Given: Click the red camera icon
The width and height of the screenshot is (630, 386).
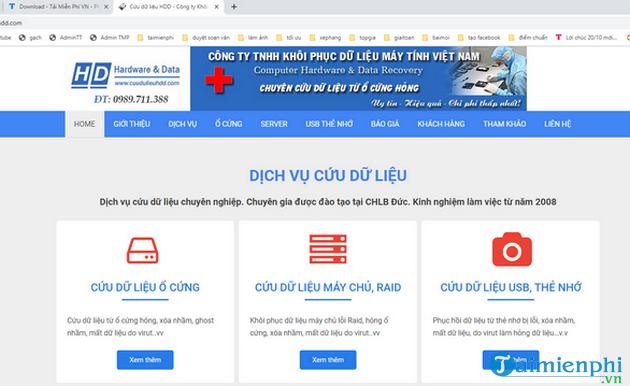Looking at the screenshot, I should pos(512,249).
